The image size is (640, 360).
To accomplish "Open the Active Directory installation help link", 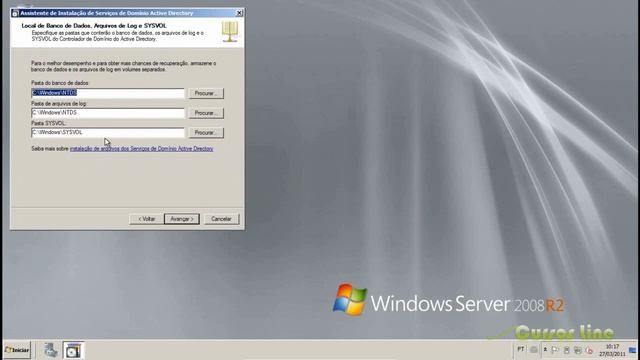I will [x=142, y=149].
